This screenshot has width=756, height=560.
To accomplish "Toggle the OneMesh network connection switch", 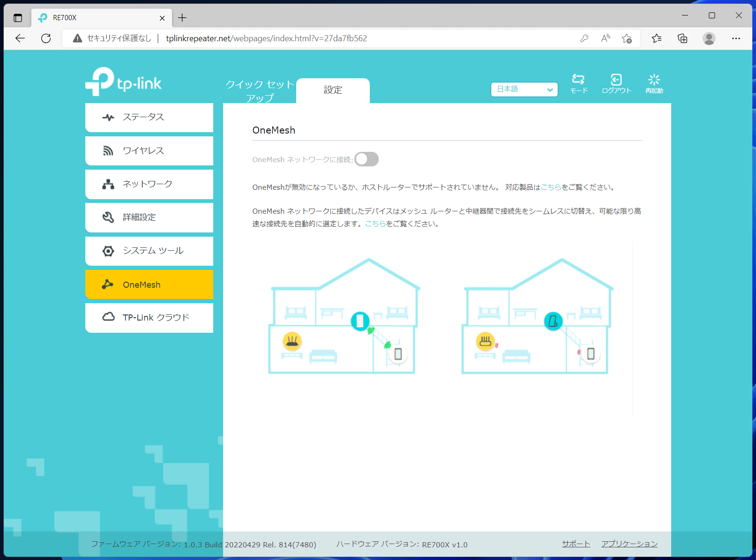I will 367,159.
